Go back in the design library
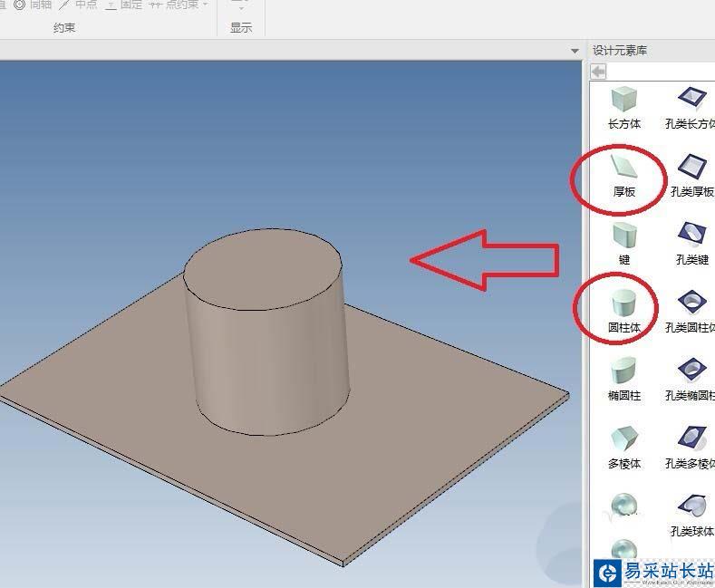The width and height of the screenshot is (715, 588). click(598, 72)
